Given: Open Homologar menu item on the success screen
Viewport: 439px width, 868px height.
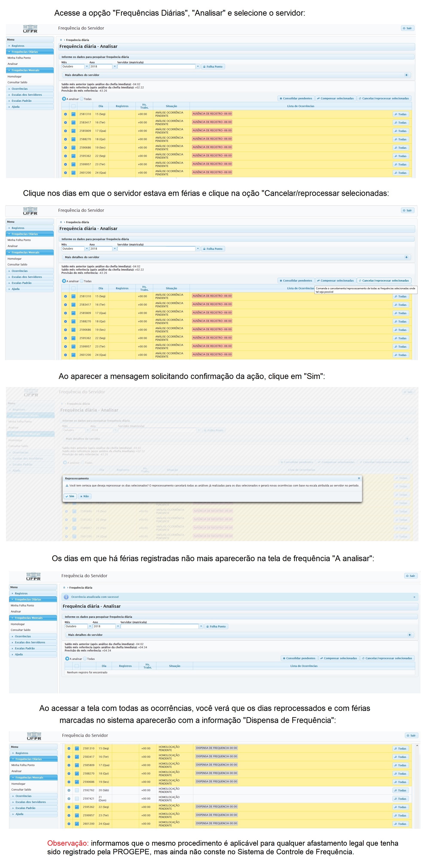Looking at the screenshot, I should coord(18,624).
